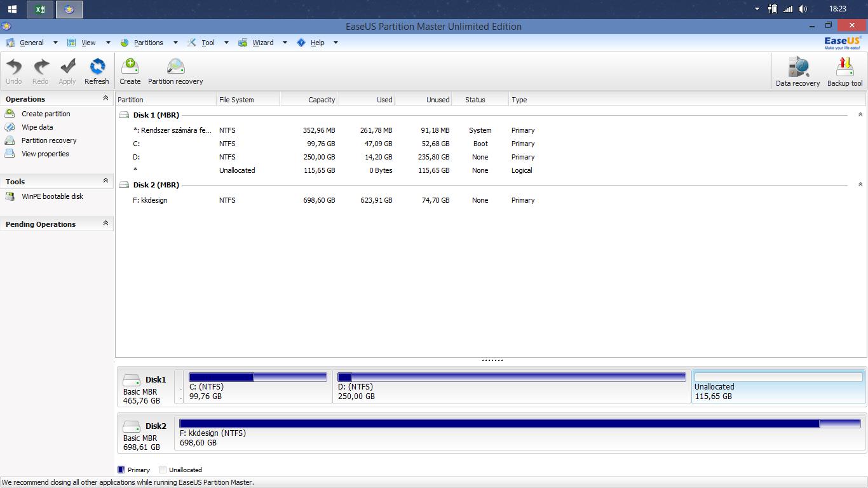The image size is (868, 488).
Task: Show hidden system tray icons arrow
Action: [x=757, y=9]
